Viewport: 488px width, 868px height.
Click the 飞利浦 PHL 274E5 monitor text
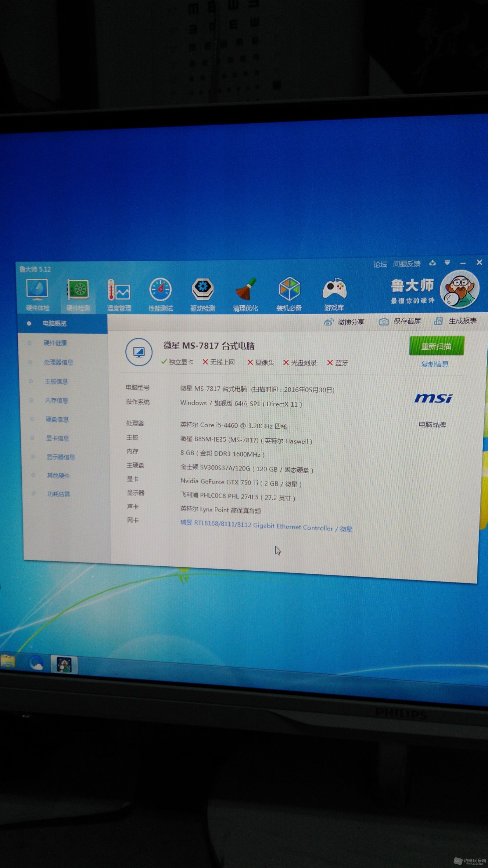238,496
